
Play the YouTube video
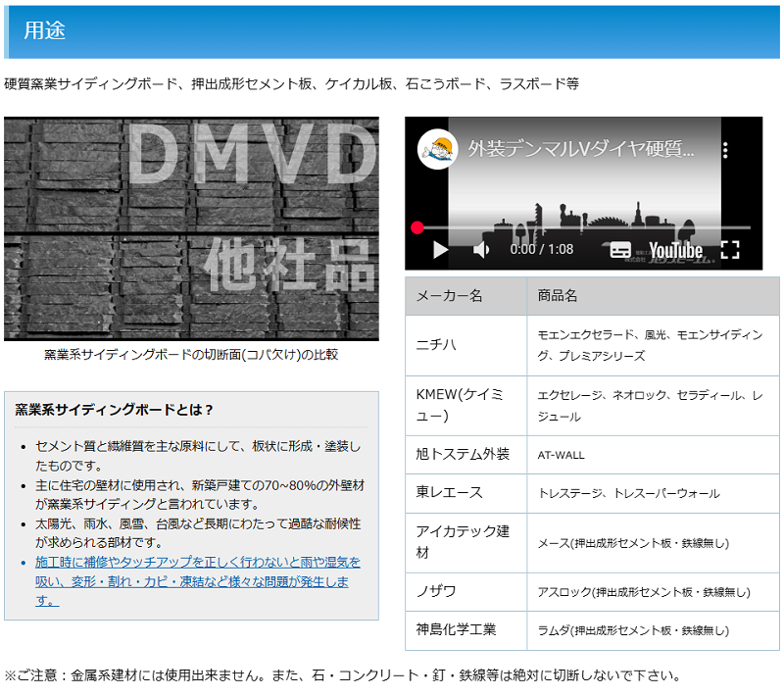440,250
